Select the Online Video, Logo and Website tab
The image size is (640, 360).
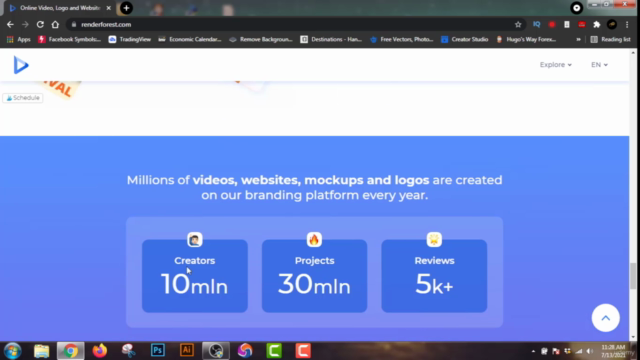(60, 8)
